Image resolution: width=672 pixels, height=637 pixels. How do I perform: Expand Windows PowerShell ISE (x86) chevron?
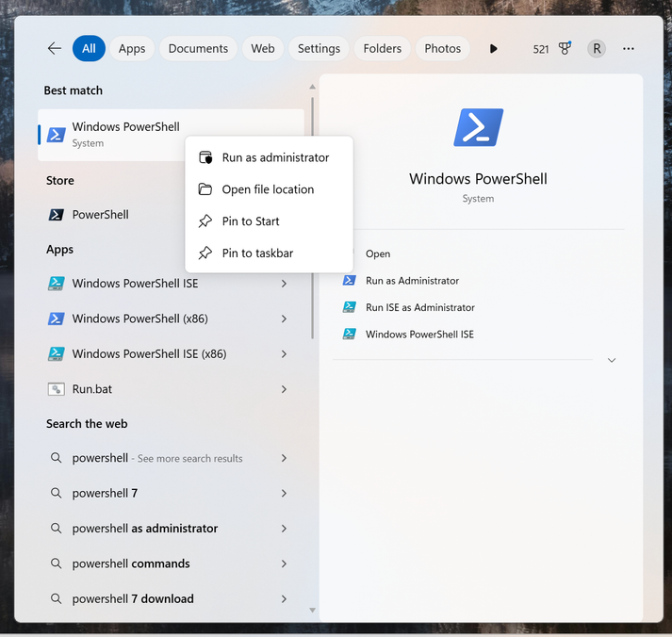point(284,354)
